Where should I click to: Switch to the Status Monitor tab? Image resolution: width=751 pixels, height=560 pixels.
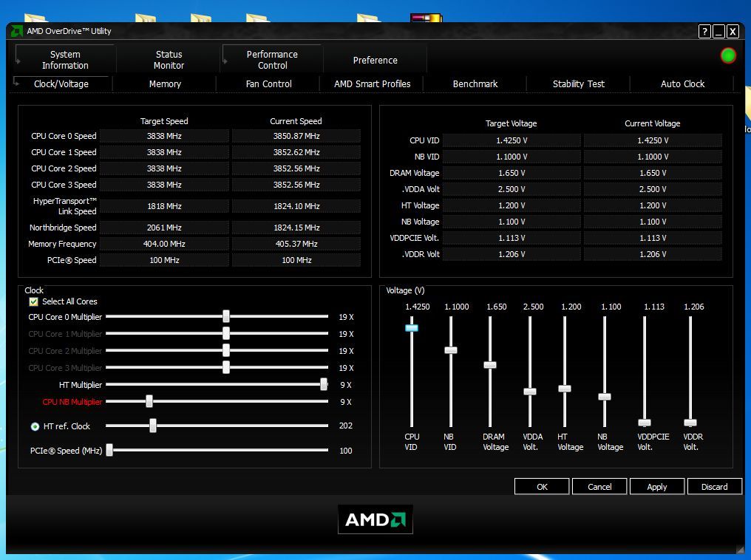169,60
